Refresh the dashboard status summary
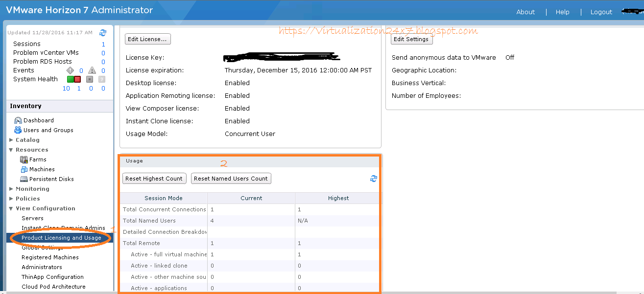This screenshot has height=294, width=644. pos(103,32)
